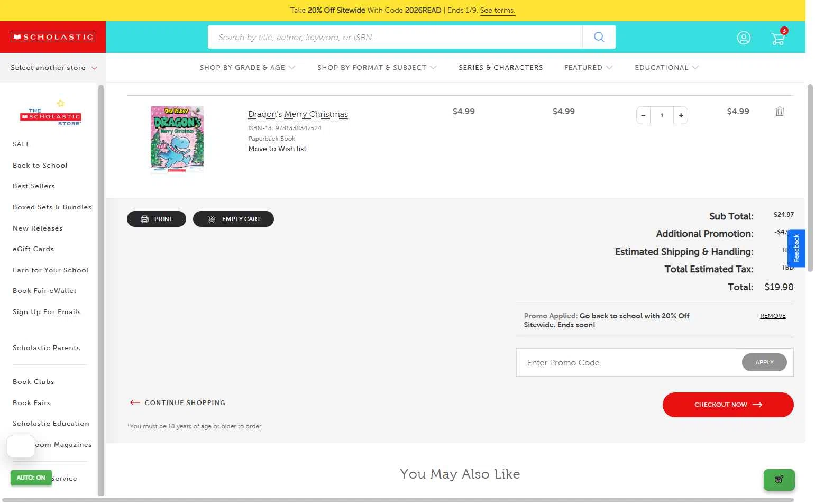Open the shopping cart icon with badge
This screenshot has height=504, width=815.
[779, 37]
